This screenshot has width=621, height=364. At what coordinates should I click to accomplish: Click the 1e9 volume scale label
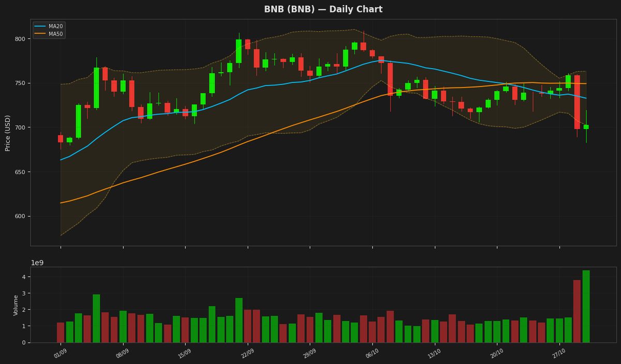37,263
